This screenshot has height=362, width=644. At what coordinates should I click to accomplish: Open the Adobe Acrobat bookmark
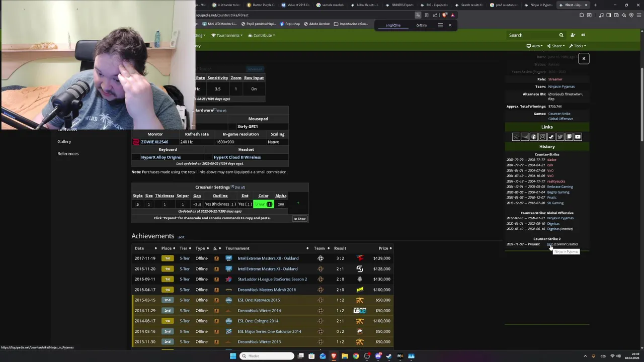[317, 24]
